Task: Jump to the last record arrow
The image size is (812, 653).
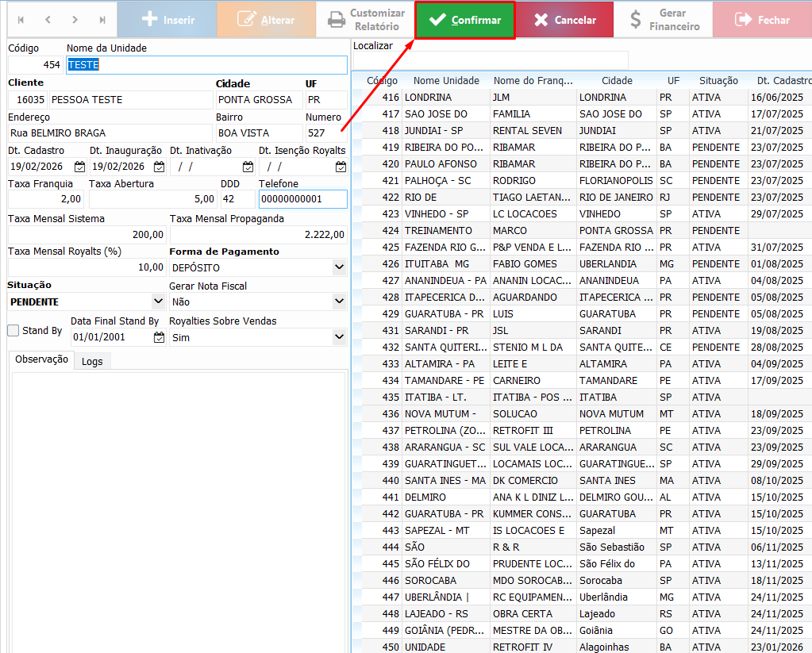Action: tap(102, 20)
